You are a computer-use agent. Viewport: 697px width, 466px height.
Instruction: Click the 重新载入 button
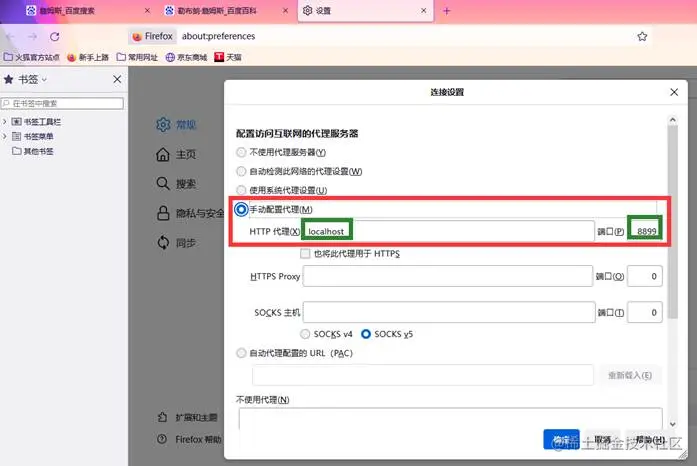point(630,375)
